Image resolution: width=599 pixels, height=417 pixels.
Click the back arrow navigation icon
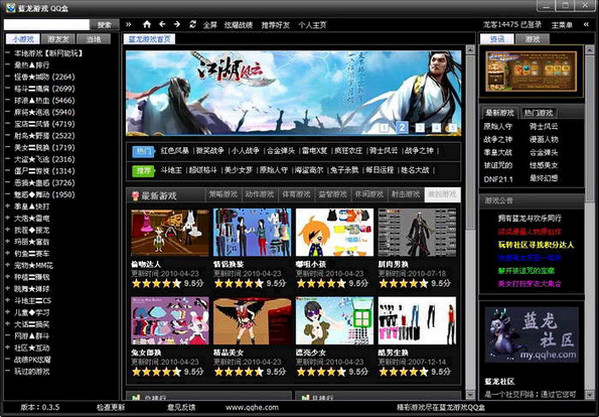[x=162, y=24]
